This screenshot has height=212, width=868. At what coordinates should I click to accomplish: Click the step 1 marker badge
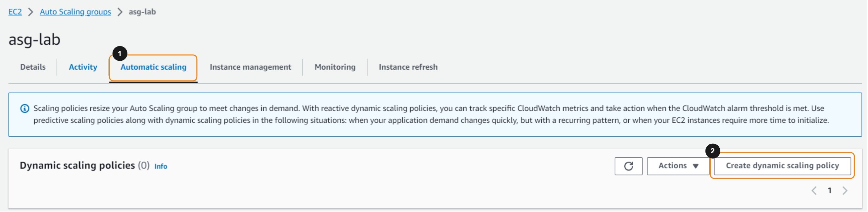tap(120, 53)
